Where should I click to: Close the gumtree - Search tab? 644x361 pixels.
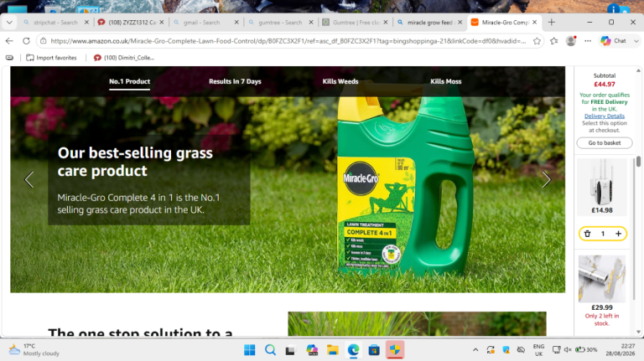(x=311, y=23)
